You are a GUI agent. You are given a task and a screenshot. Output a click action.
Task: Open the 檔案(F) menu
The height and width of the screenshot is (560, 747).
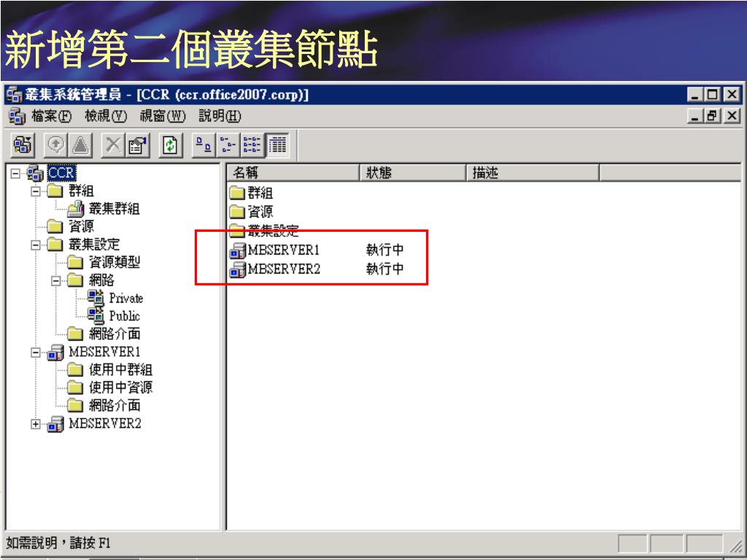pyautogui.click(x=51, y=116)
